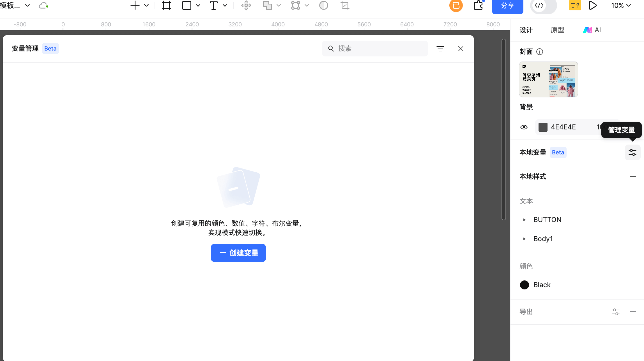Select the Black color swatch under 颜色
This screenshot has height=361, width=644.
pos(524,285)
